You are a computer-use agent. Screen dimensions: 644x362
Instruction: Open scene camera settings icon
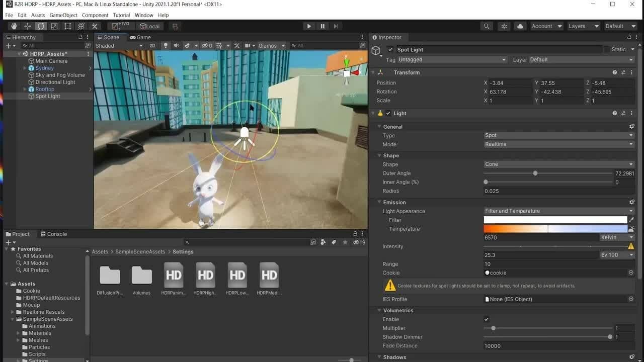coord(249,46)
